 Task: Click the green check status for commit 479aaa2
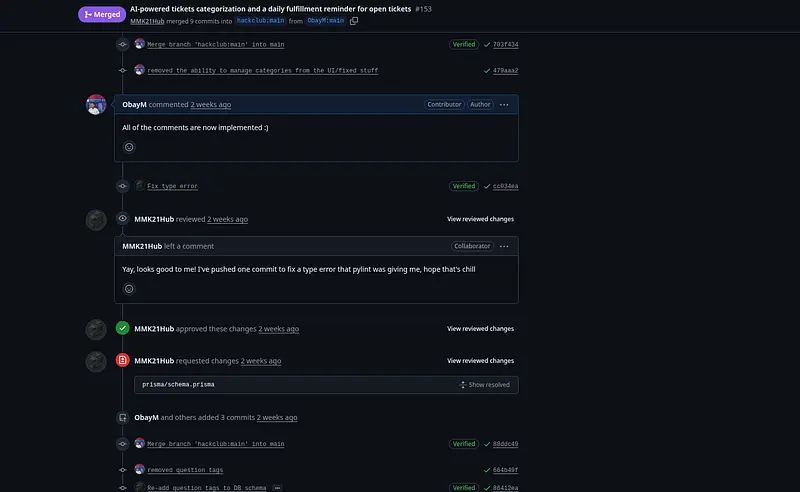tap(486, 71)
